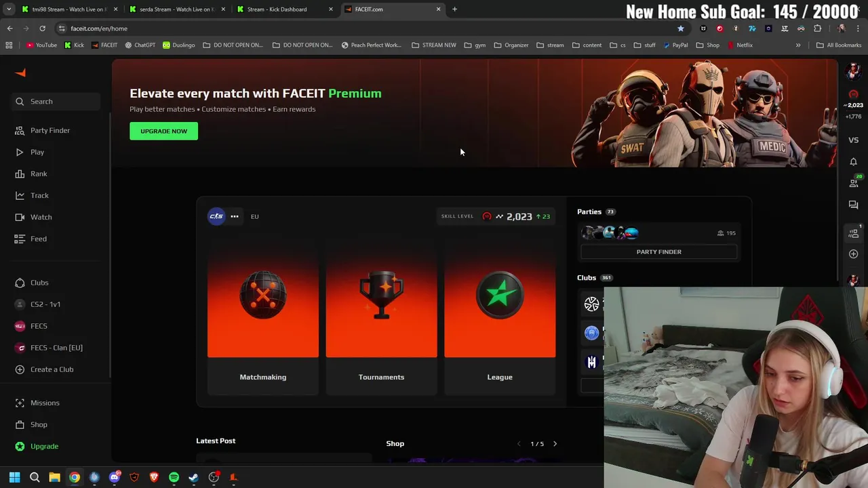The image size is (868, 488).
Task: Close the FACEIT.com browser tab
Action: coord(438,9)
